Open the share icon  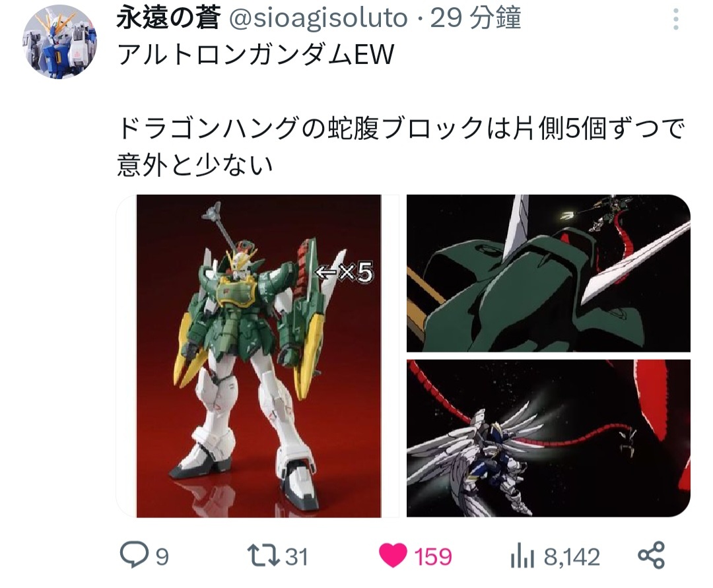click(651, 555)
